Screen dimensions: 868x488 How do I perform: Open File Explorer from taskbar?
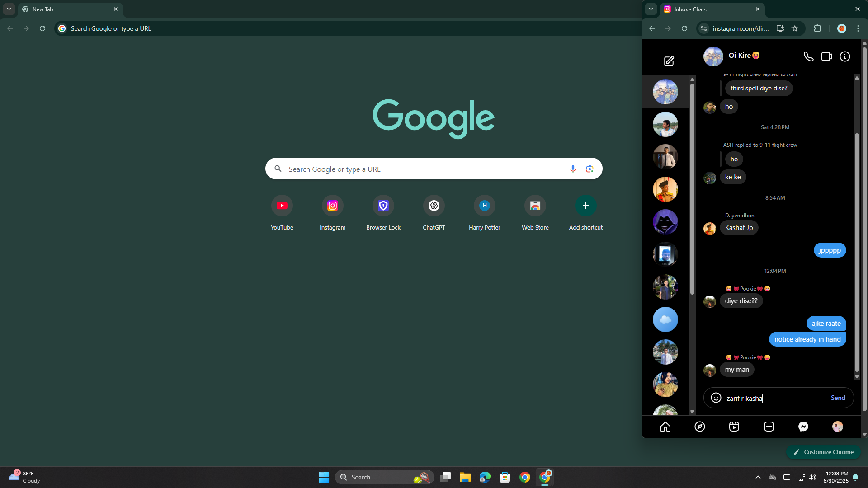(465, 477)
